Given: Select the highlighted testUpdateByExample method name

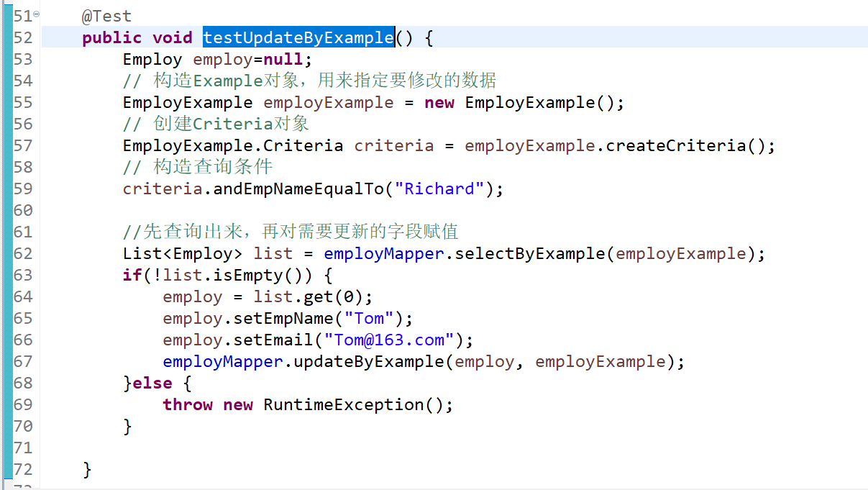Looking at the screenshot, I should (x=298, y=37).
